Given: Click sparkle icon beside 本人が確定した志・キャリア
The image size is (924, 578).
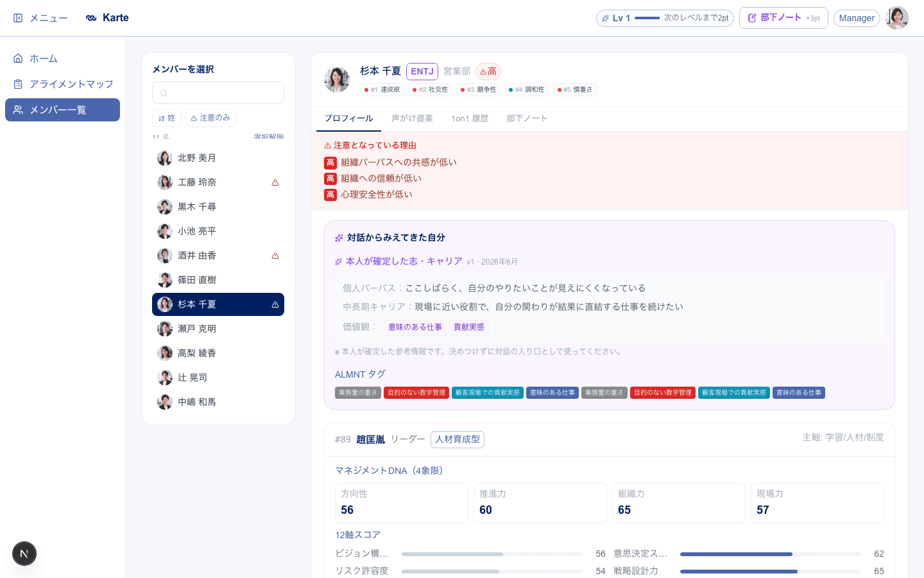Looking at the screenshot, I should pyautogui.click(x=338, y=261).
